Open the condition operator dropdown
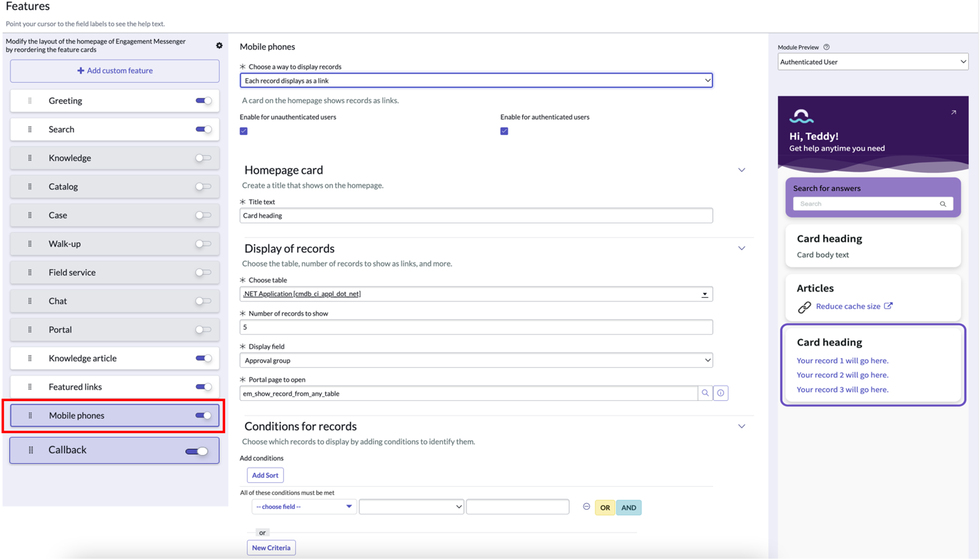Image resolution: width=980 pixels, height=559 pixels. [412, 507]
